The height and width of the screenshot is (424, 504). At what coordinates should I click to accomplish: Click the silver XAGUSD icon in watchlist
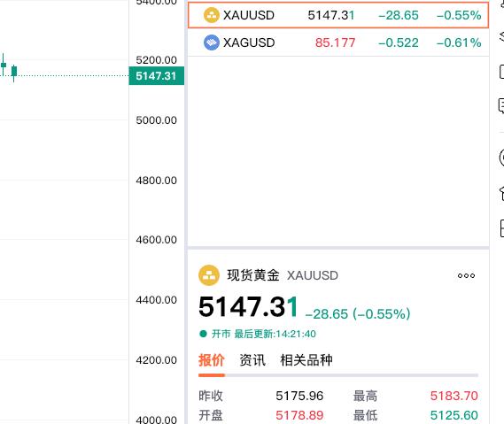[211, 42]
